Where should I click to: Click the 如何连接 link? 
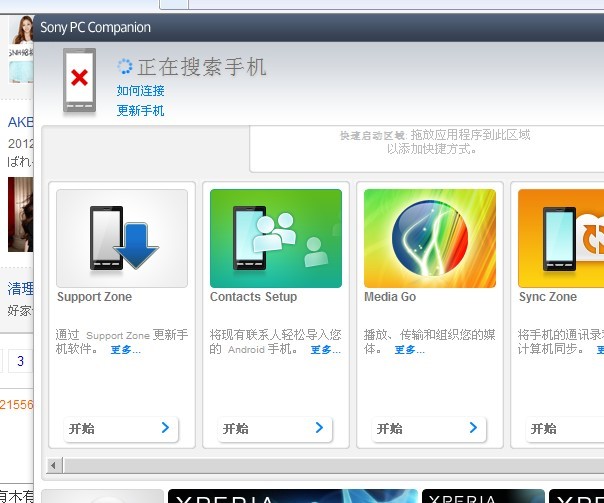(141, 91)
